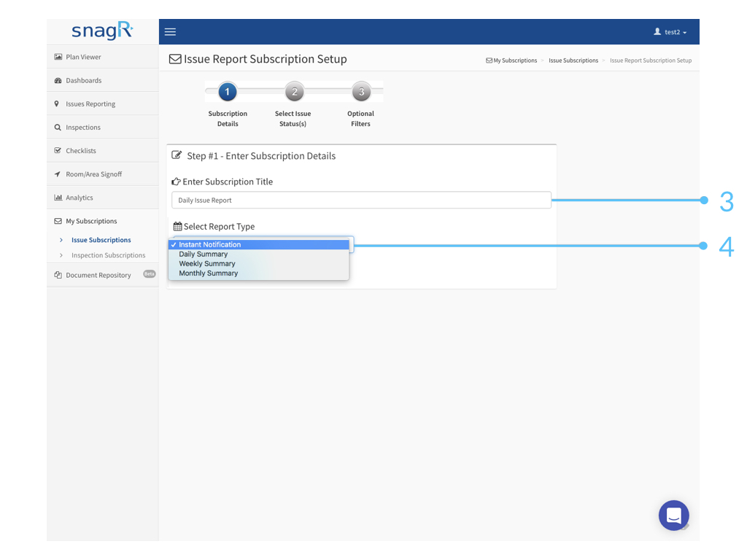747x560 pixels.
Task: Open Document Repository page
Action: (103, 275)
